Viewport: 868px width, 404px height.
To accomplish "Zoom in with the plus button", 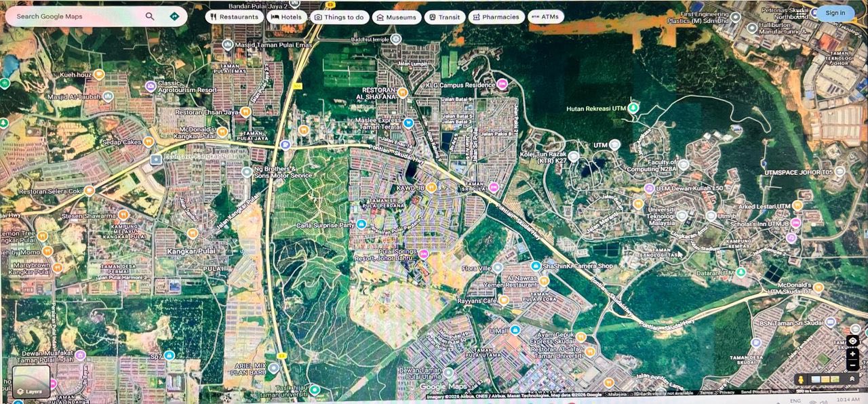I will tap(852, 355).
